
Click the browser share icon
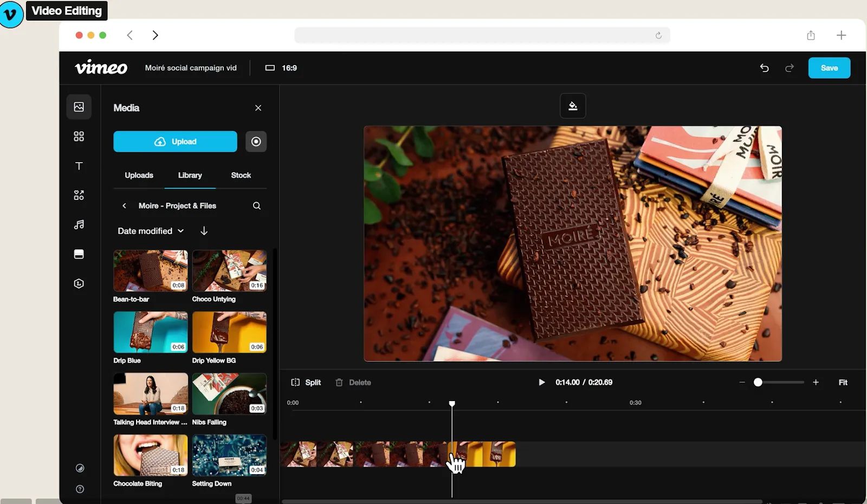(811, 35)
